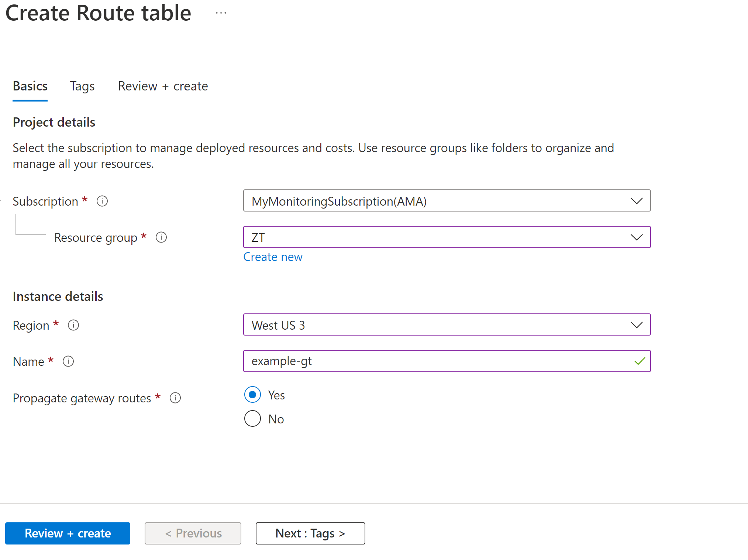Open the ellipsis menu beside page title
The height and width of the screenshot is (560, 748).
(x=221, y=13)
